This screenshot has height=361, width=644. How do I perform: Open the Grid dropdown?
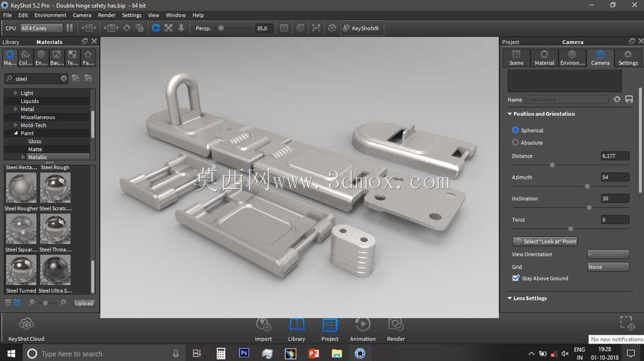tap(608, 267)
